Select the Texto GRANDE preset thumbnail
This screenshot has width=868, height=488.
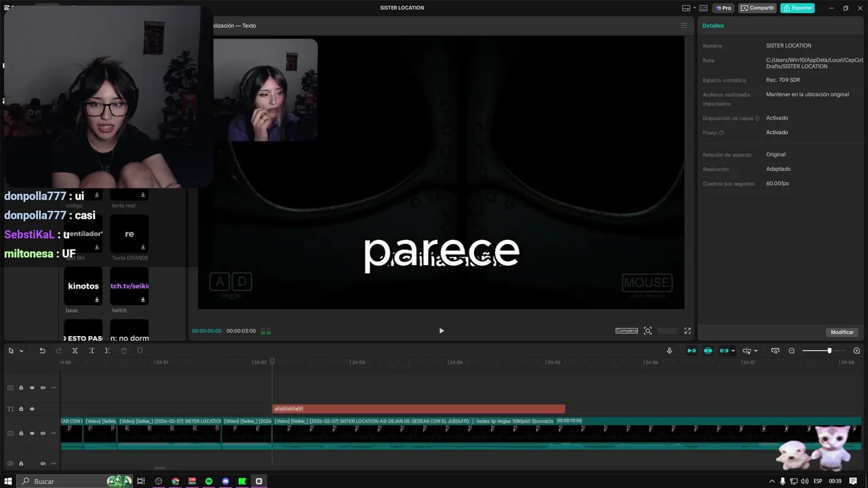pos(130,234)
